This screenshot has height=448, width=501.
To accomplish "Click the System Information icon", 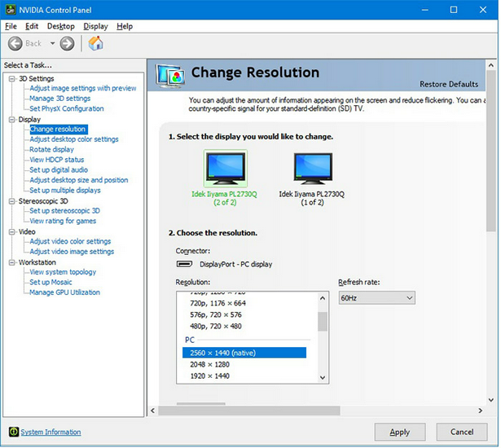I will pos(14,432).
